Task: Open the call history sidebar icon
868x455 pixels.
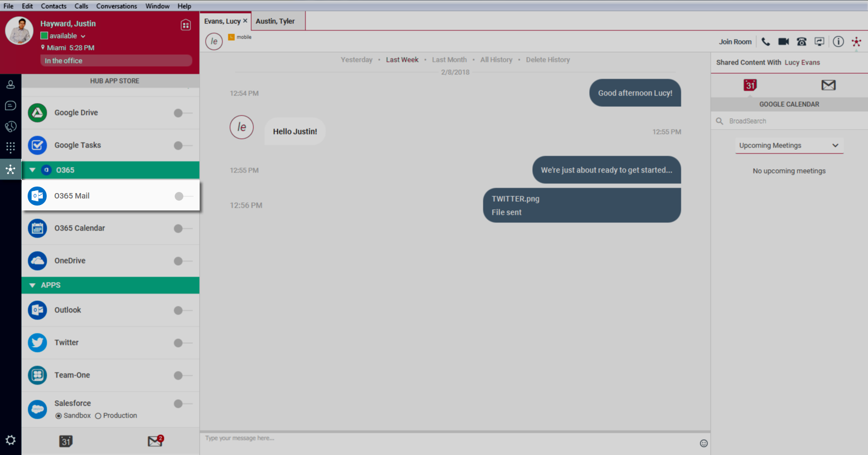Action: tap(10, 126)
